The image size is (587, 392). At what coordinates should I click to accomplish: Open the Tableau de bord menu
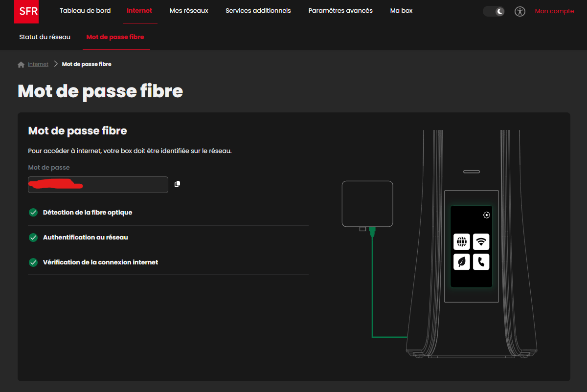coord(85,11)
